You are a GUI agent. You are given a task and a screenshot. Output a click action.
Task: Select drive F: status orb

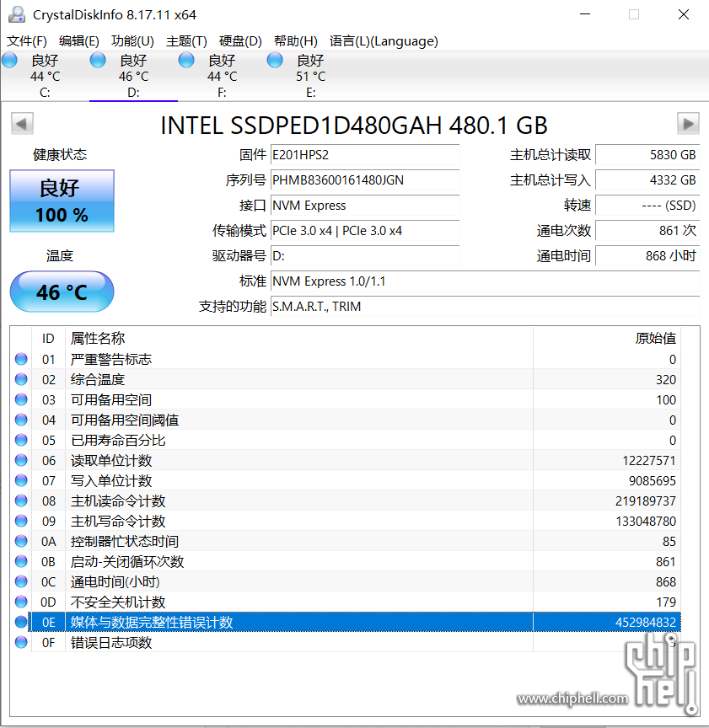pos(186,61)
